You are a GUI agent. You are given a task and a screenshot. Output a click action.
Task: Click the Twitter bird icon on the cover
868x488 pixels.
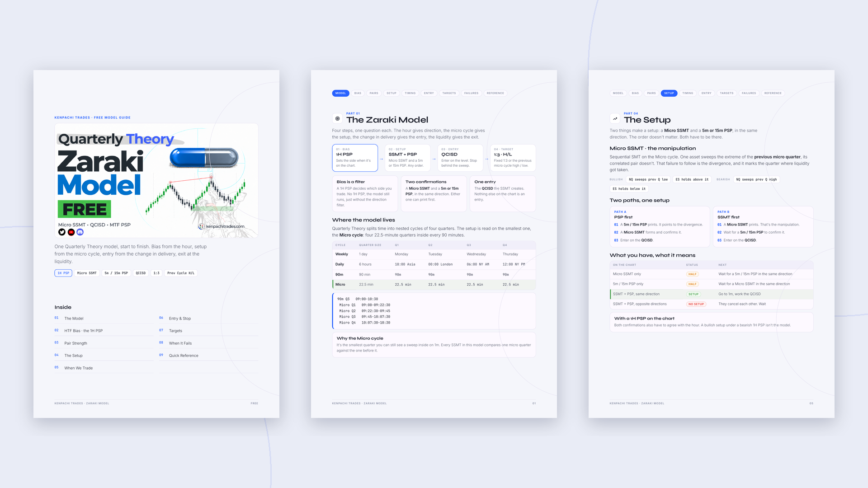pos(62,232)
